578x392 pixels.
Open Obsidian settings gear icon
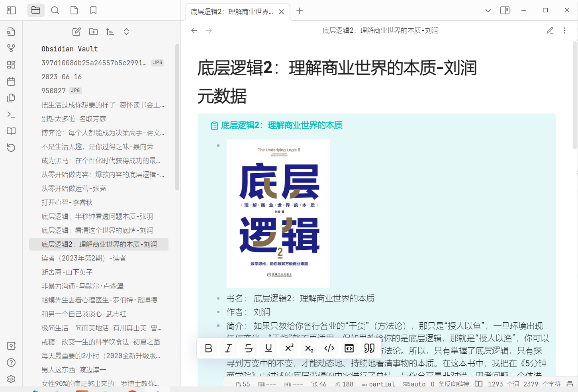[11, 379]
